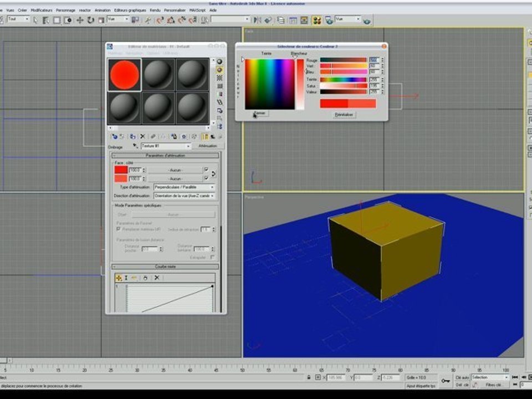Open Texture #1 name dropdown

click(x=166, y=146)
